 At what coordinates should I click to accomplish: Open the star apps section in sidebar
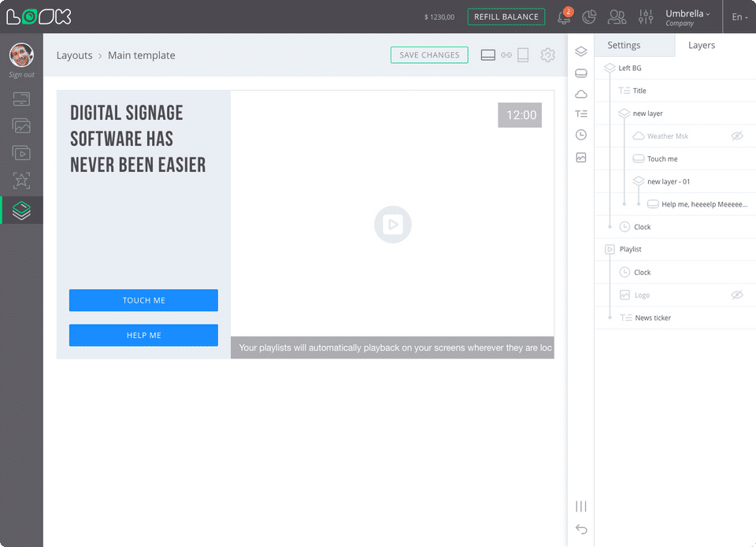(x=21, y=180)
